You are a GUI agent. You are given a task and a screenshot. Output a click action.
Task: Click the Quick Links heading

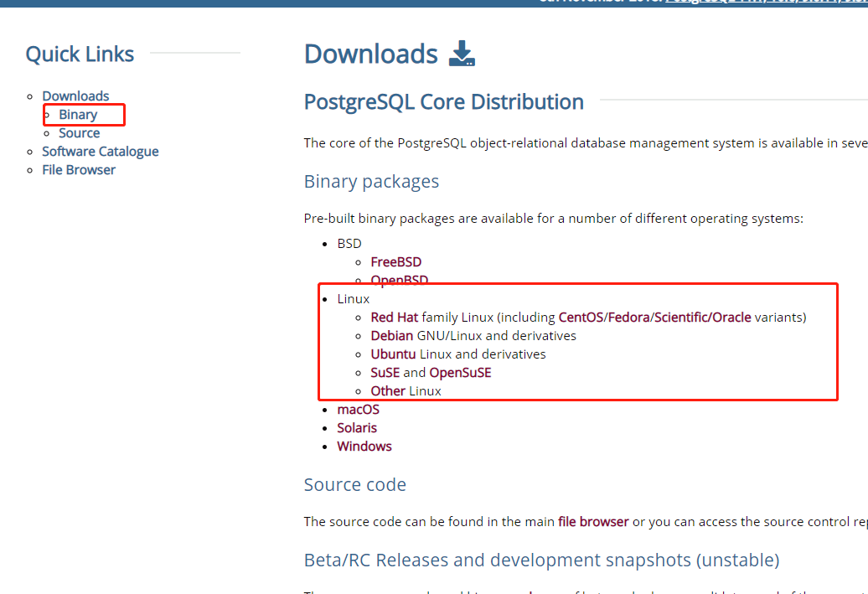[x=80, y=54]
